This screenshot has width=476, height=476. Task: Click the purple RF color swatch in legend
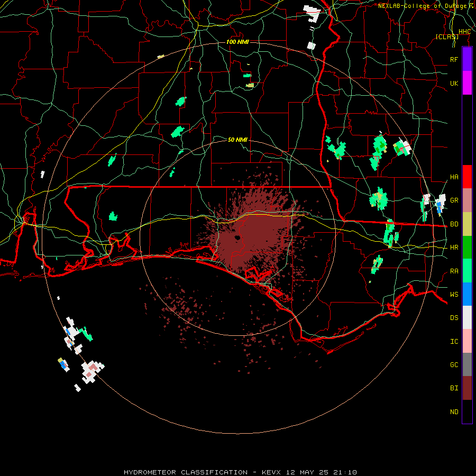[x=467, y=59]
